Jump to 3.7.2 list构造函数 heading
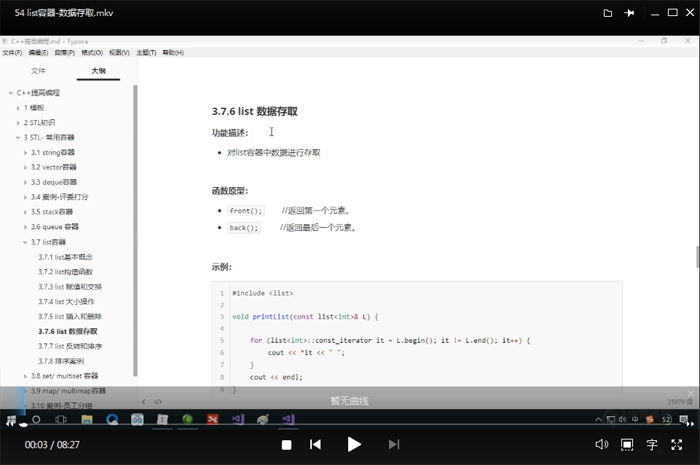 [65, 272]
